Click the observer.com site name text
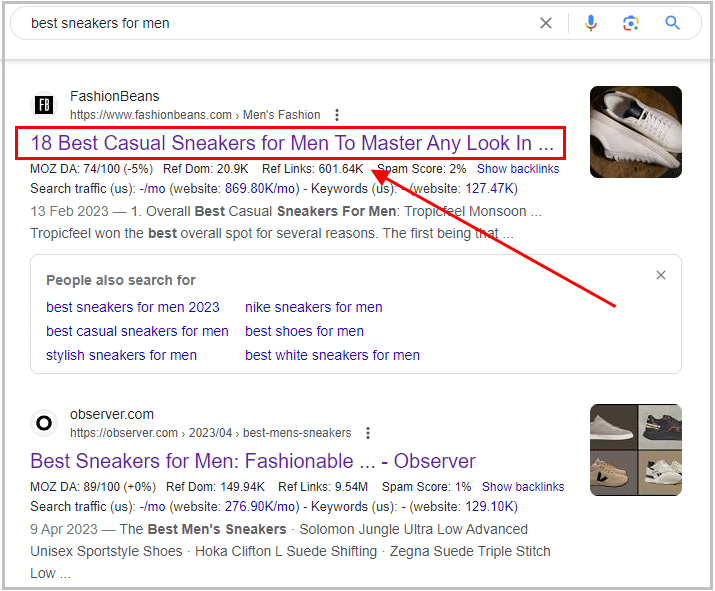Image resolution: width=715 pixels, height=591 pixels. (112, 414)
